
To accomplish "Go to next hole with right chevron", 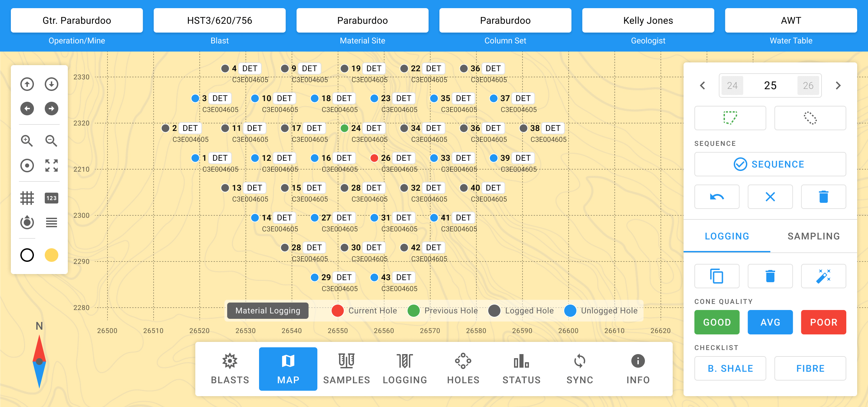I will [x=838, y=85].
